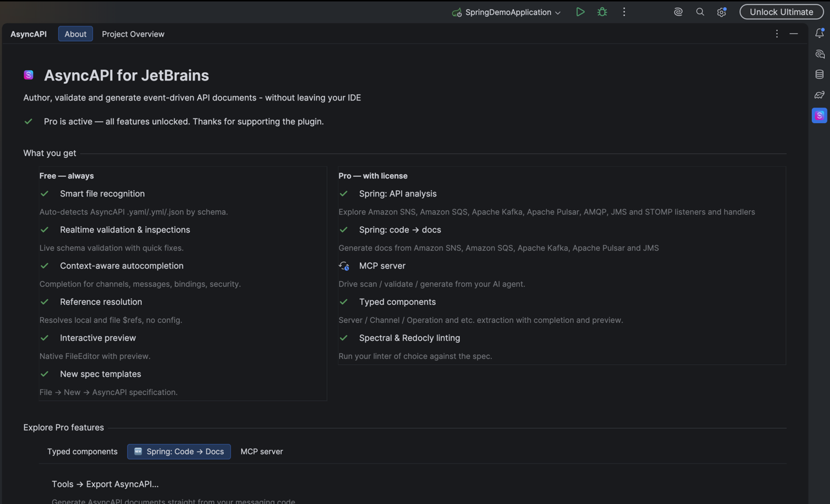Click the MCP server feature label in Pro list

[x=382, y=266]
